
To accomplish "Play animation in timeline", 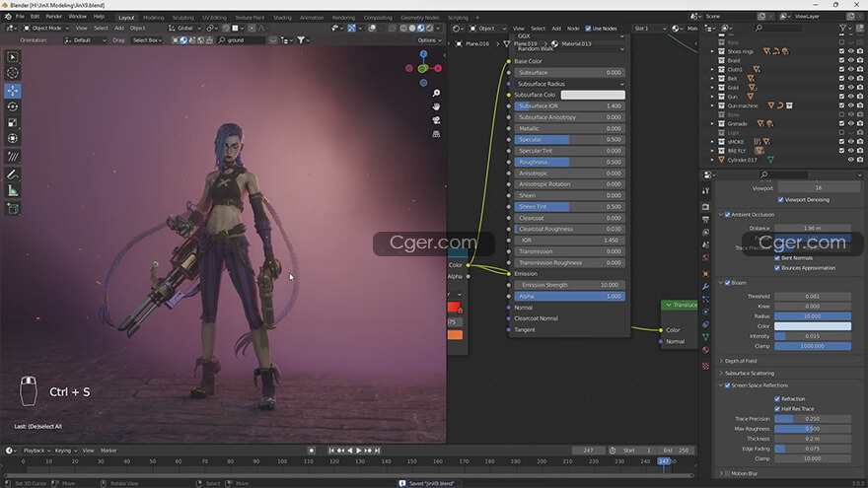I will pyautogui.click(x=359, y=451).
